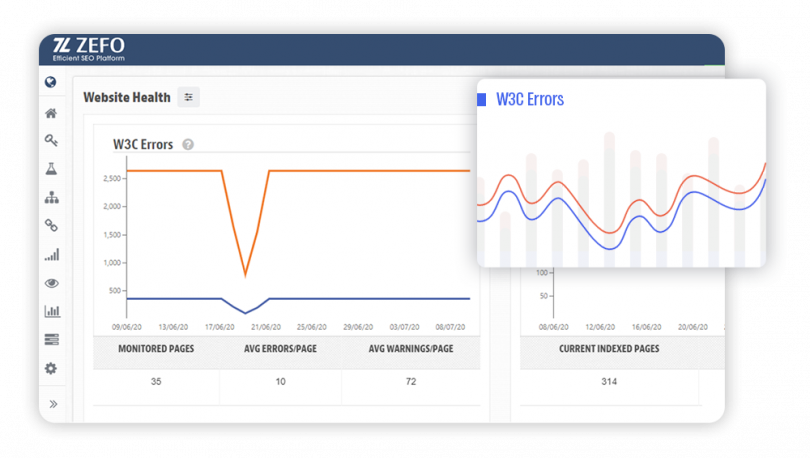The image size is (810, 458).
Task: Select the signal bars ranking icon
Action: pos(52,255)
